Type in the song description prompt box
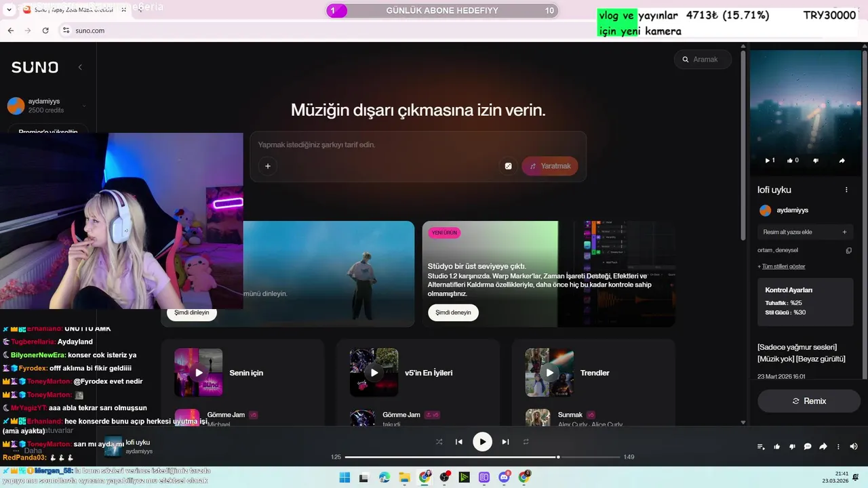The image size is (868, 488). (418, 144)
